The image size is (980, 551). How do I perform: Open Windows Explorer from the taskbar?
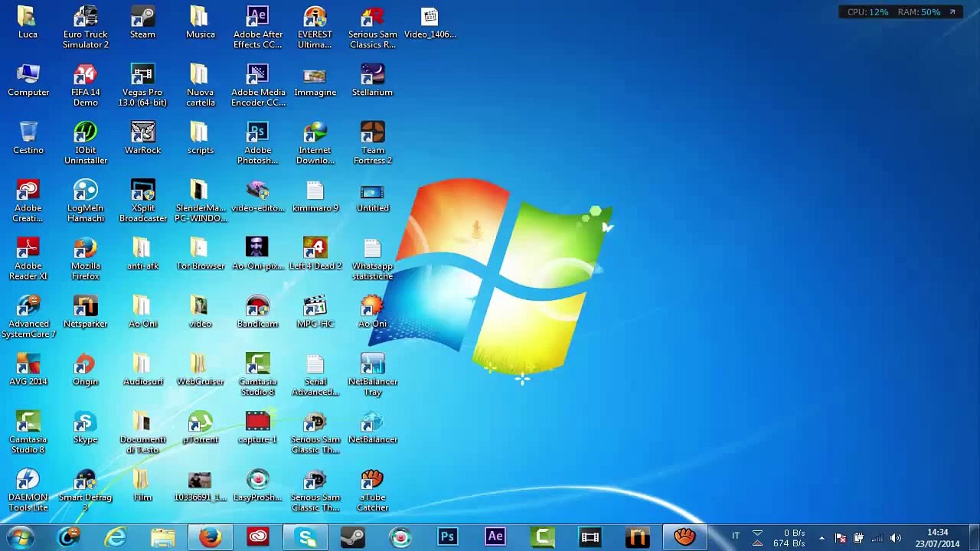click(162, 537)
